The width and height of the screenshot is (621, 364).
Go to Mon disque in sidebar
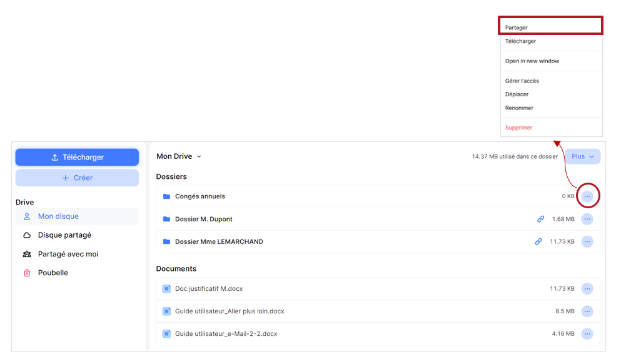[x=77, y=216]
